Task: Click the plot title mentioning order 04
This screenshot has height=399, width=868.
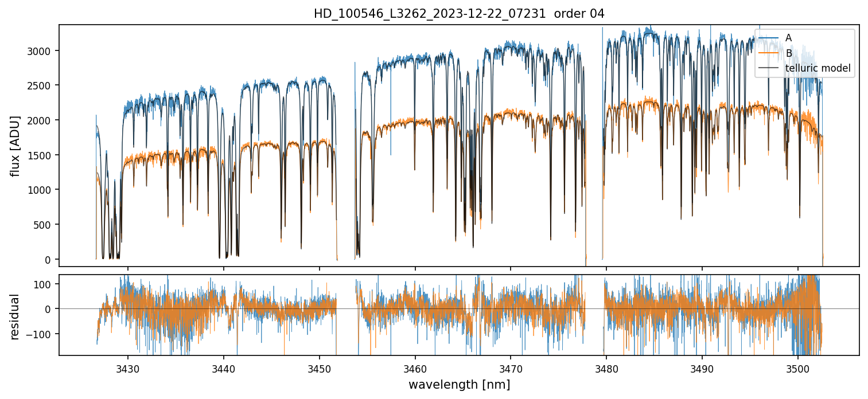Action: click(x=459, y=14)
